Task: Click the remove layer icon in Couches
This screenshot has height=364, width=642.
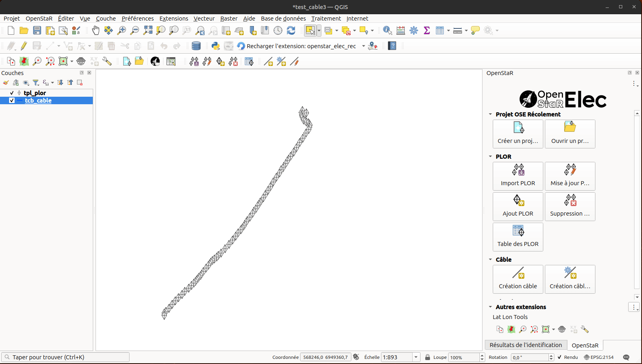Action: click(x=80, y=83)
